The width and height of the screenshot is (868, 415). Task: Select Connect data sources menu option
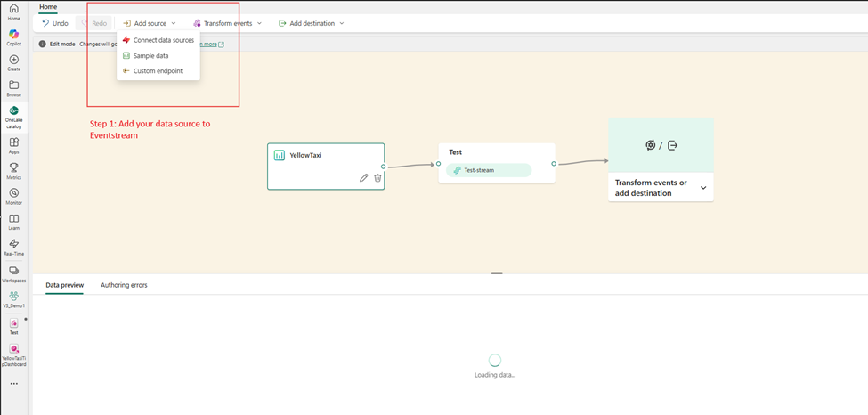163,40
